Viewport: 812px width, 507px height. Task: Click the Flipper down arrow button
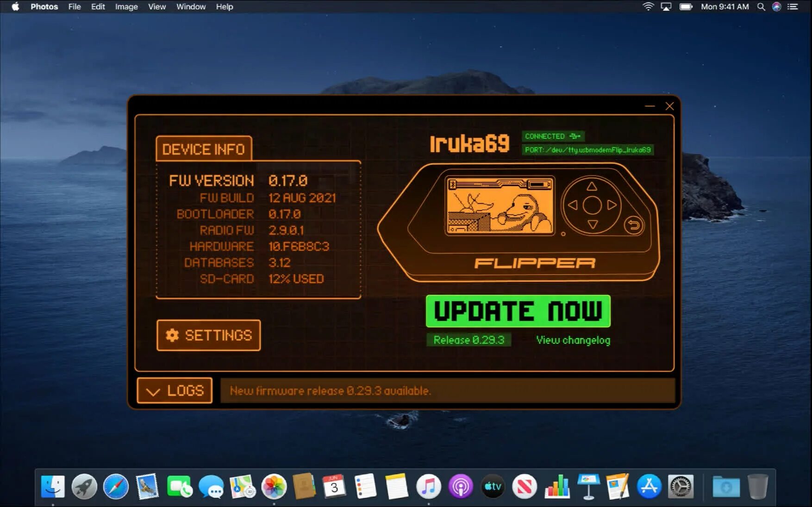click(x=592, y=224)
